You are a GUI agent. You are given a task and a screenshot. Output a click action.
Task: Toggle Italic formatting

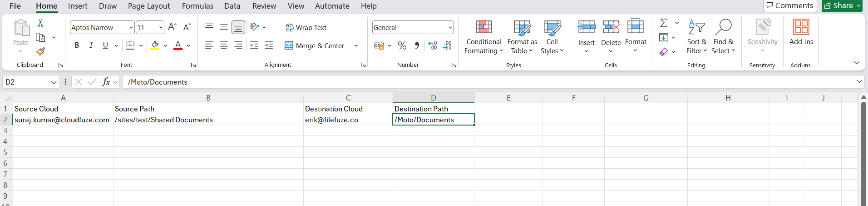tap(91, 45)
